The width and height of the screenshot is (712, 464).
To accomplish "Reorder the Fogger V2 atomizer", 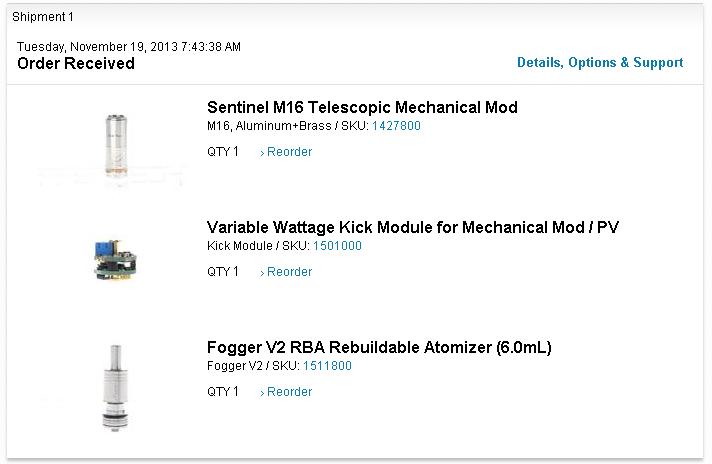I will pyautogui.click(x=286, y=392).
